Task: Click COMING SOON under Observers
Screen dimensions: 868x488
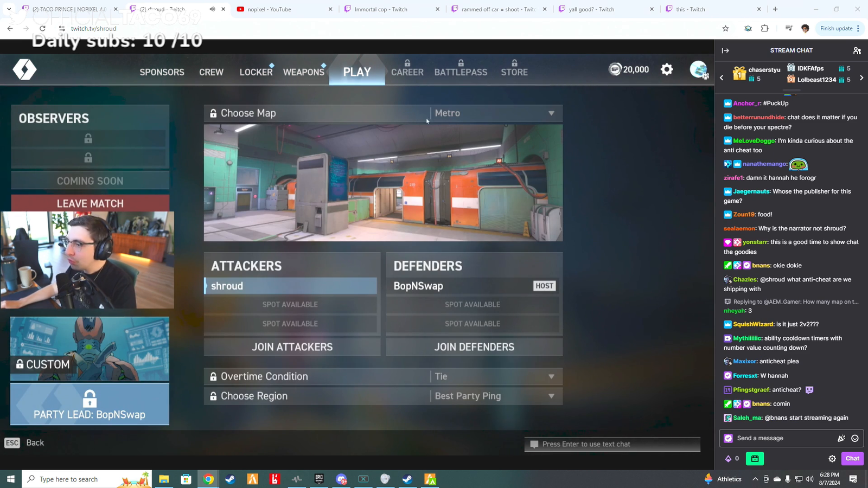Action: tap(90, 181)
